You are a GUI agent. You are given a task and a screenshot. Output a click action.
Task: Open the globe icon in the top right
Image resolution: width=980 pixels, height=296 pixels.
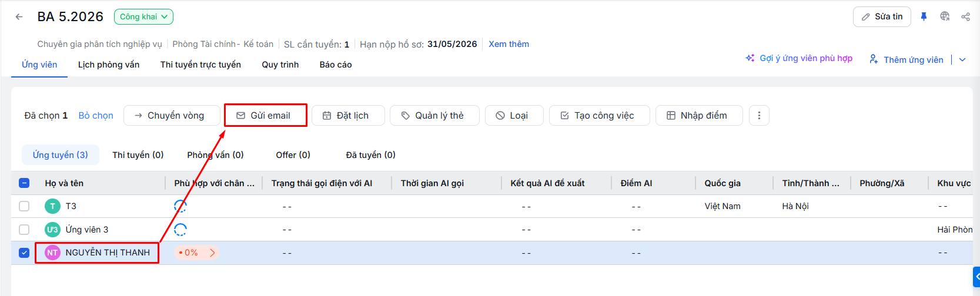tap(945, 16)
